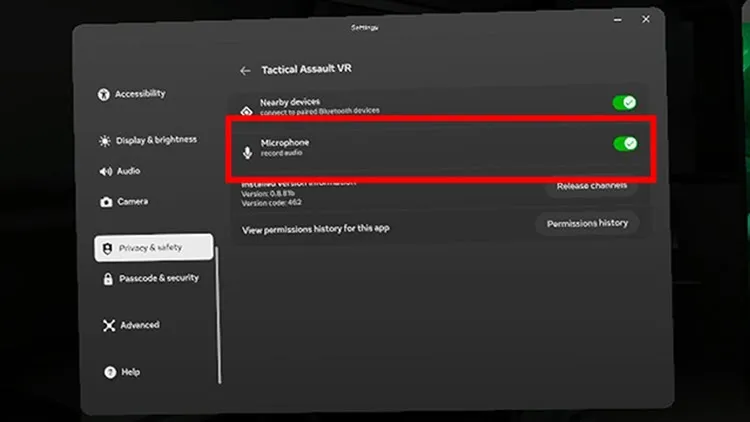The height and width of the screenshot is (422, 750).
Task: Click the Display & brightness sun icon
Action: pos(104,141)
